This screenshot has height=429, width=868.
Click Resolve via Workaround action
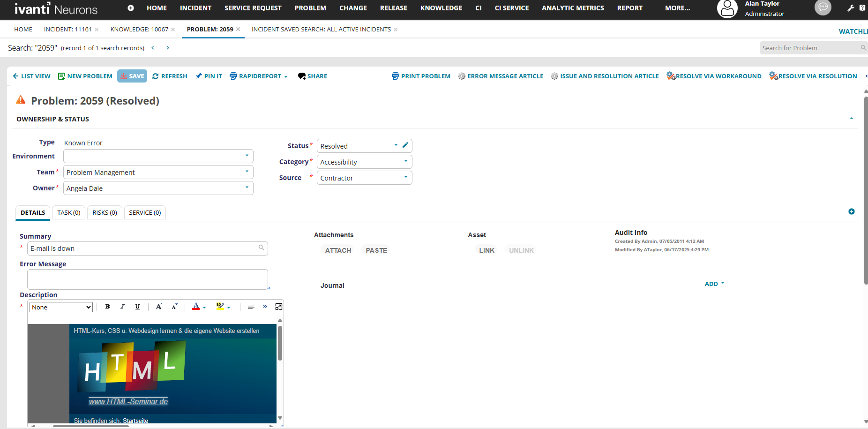coord(714,76)
